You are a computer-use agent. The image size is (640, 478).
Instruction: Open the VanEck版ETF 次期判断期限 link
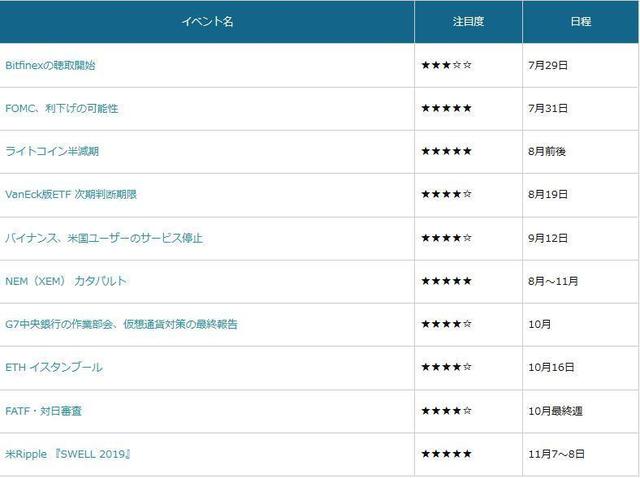[71, 194]
